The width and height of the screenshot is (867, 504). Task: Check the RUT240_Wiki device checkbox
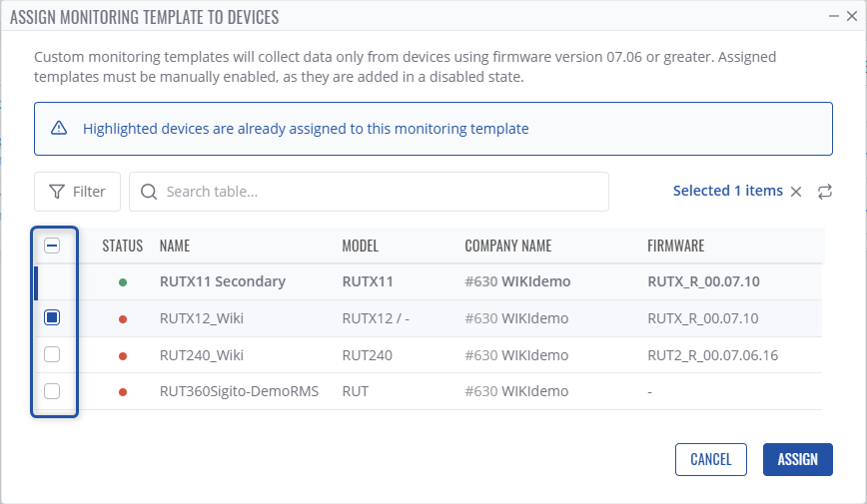coord(53,355)
